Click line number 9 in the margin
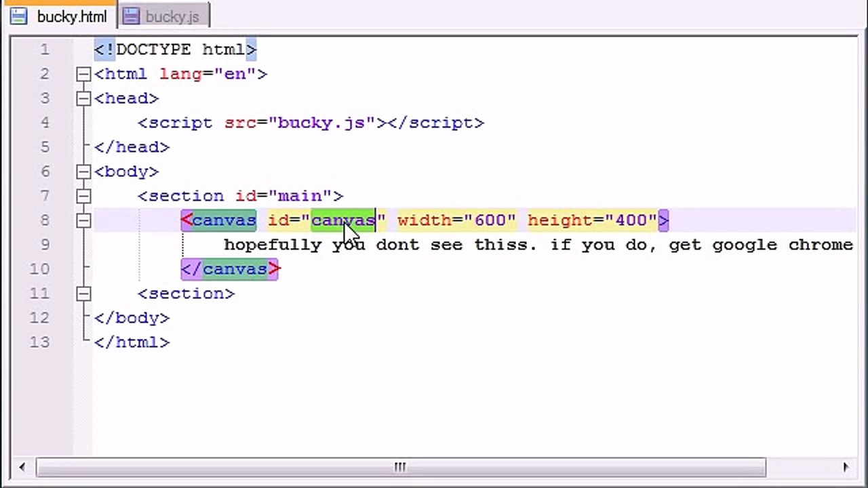868x488 pixels. [x=45, y=245]
